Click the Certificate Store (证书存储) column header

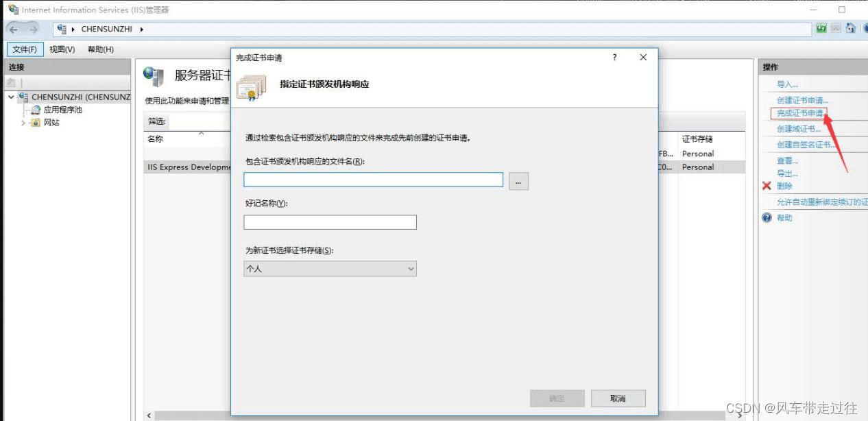[697, 139]
